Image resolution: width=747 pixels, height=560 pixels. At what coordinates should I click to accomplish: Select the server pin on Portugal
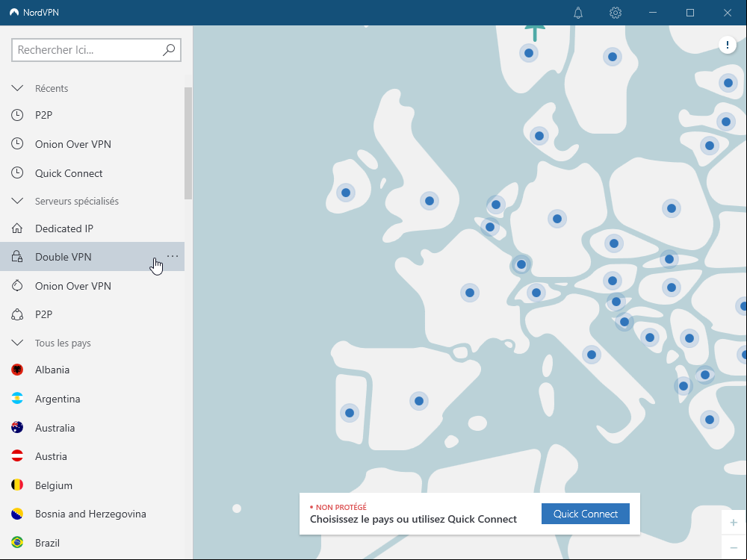tap(349, 413)
